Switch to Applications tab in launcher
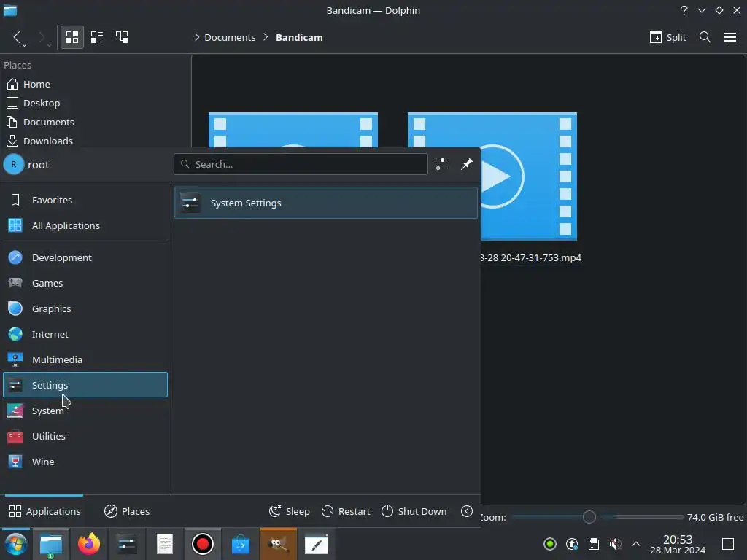 pyautogui.click(x=44, y=511)
